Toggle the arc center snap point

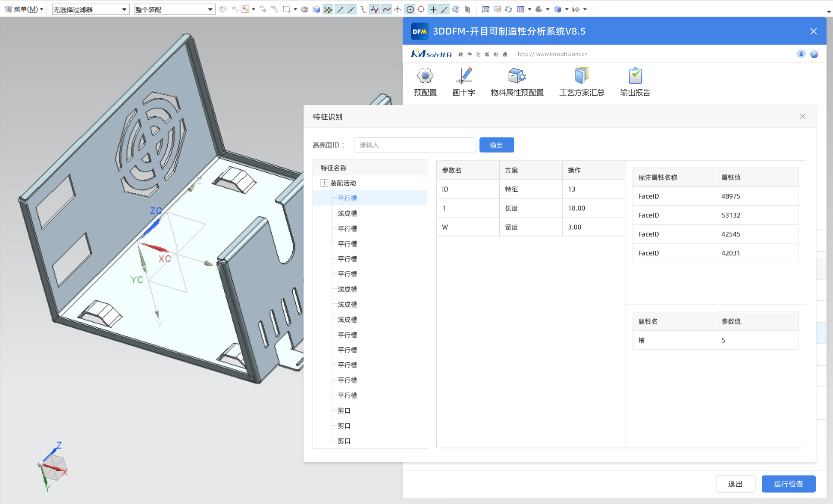point(410,9)
